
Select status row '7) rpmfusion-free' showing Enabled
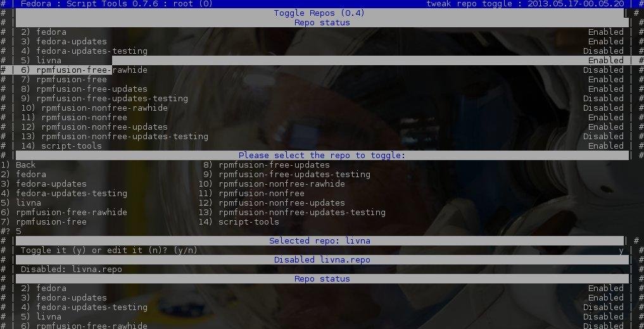[322, 80]
